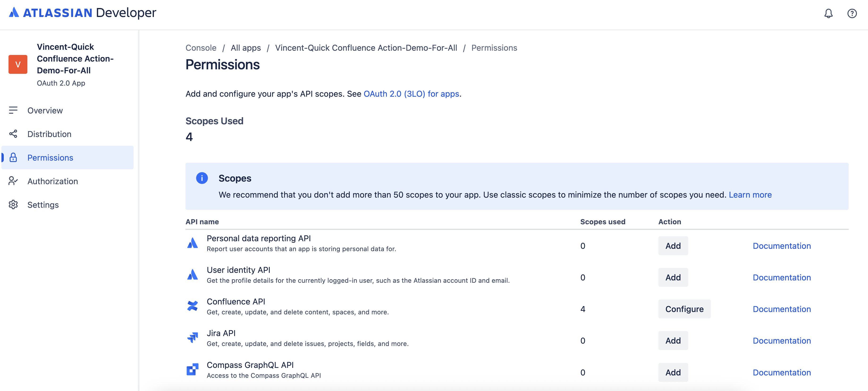
Task: Open Documentation for User identity API
Action: coord(782,277)
